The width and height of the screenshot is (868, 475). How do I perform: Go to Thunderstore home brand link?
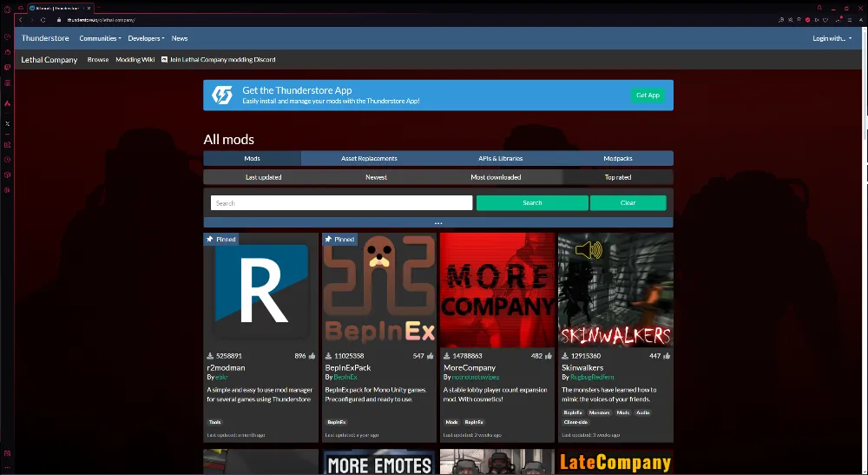tap(45, 38)
